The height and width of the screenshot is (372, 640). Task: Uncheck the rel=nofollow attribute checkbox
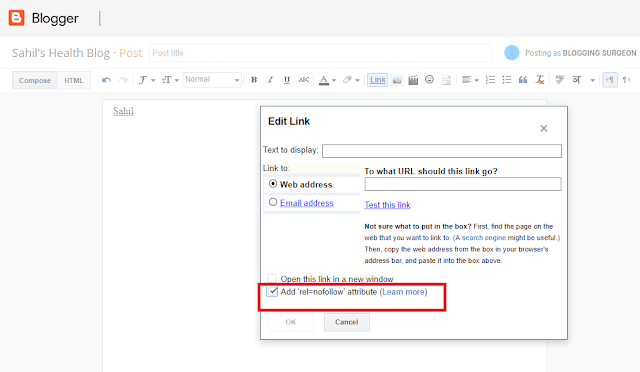tap(272, 292)
